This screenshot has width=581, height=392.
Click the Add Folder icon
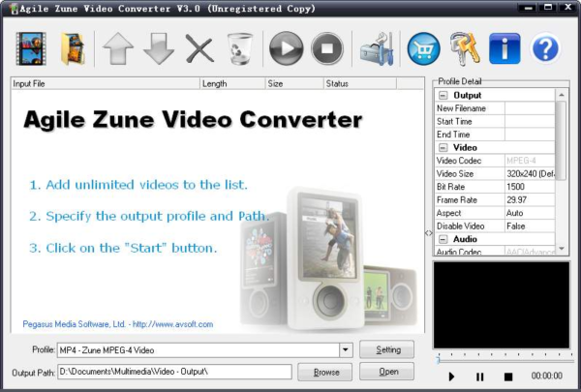coord(73,48)
